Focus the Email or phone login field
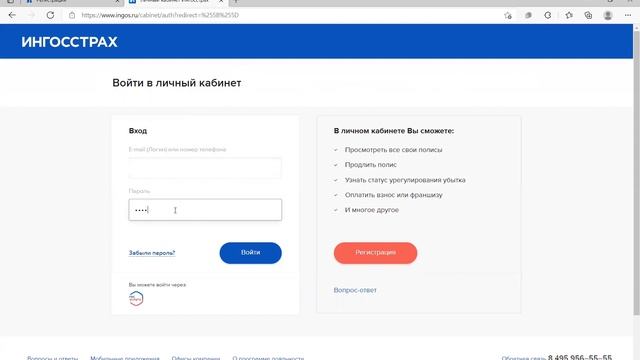This screenshot has height=360, width=640. point(205,168)
